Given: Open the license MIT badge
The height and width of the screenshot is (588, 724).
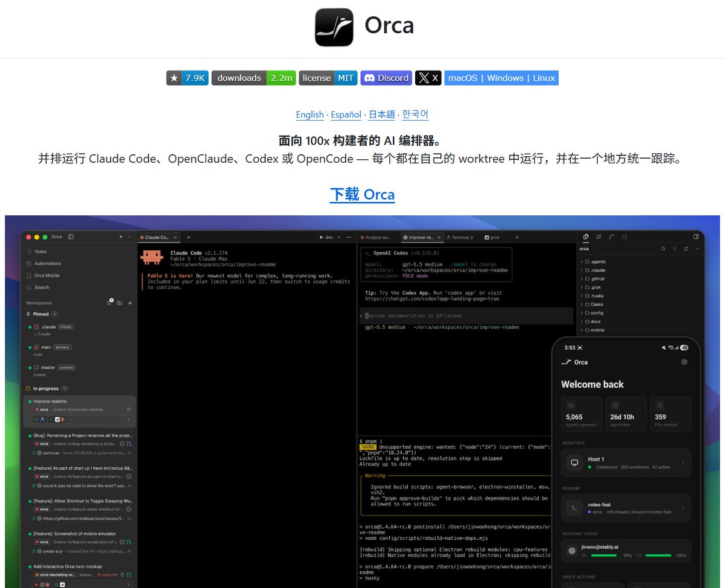Looking at the screenshot, I should 328,78.
